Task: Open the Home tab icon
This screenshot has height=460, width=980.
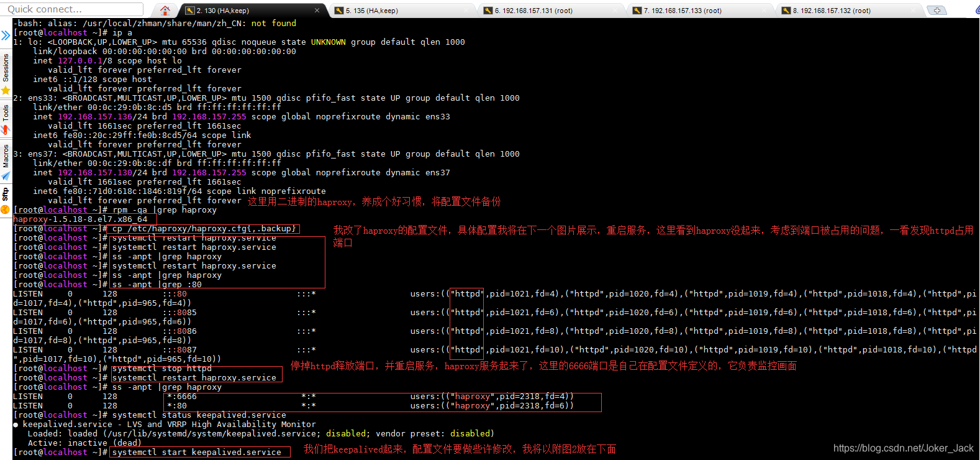Action: pos(165,11)
